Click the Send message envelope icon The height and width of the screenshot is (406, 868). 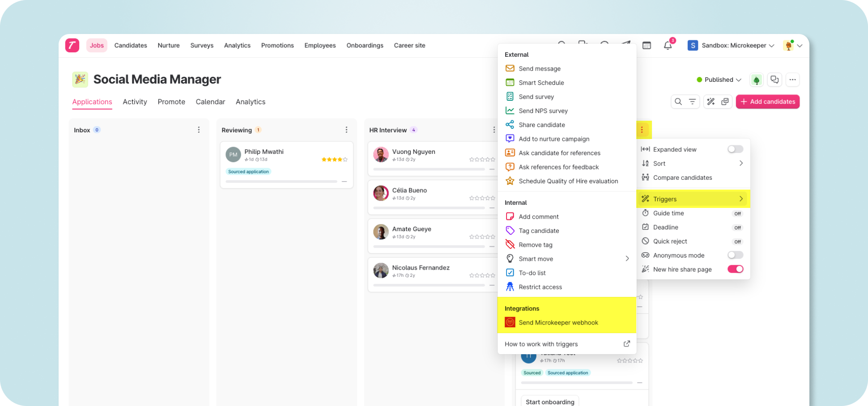(510, 68)
